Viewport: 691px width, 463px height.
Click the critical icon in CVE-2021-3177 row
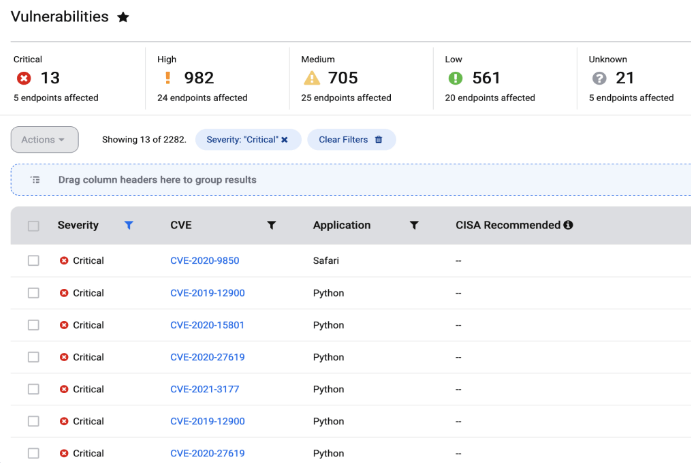(64, 389)
